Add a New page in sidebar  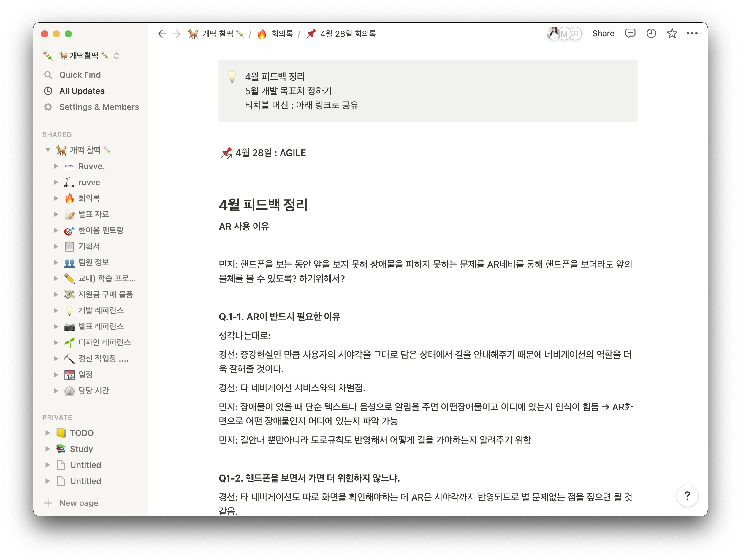(x=79, y=503)
